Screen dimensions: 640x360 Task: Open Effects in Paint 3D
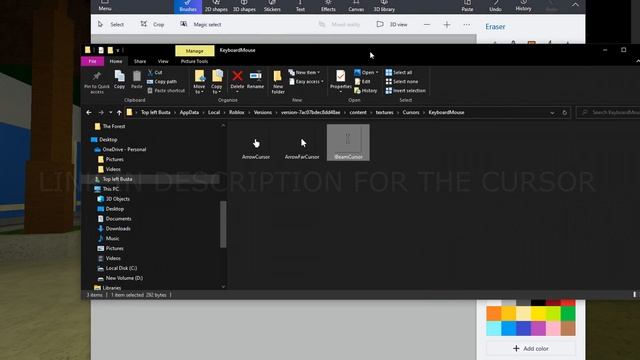[328, 6]
